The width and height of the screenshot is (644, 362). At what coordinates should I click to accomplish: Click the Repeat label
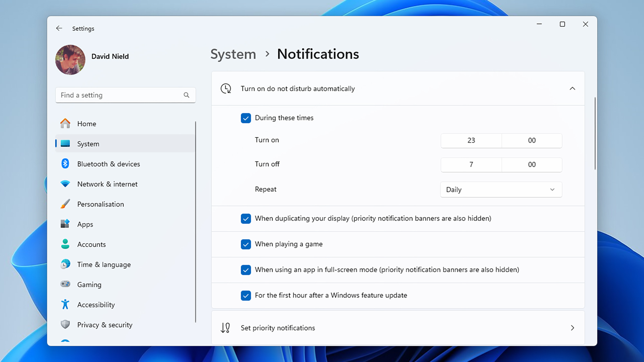pos(266,190)
